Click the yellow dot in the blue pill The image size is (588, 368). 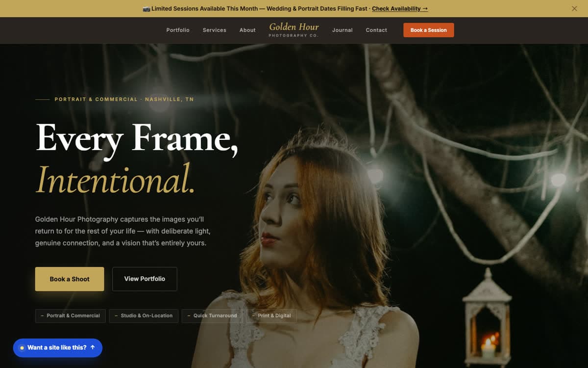click(22, 348)
